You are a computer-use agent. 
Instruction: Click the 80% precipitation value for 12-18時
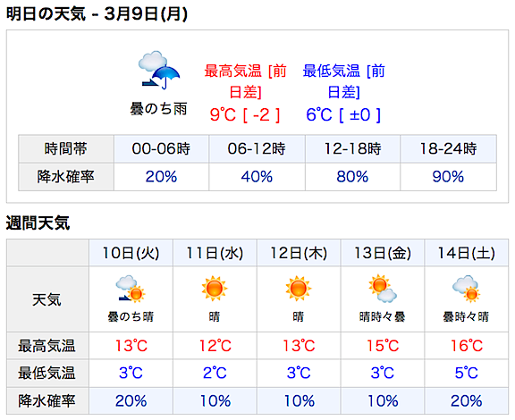(x=352, y=177)
